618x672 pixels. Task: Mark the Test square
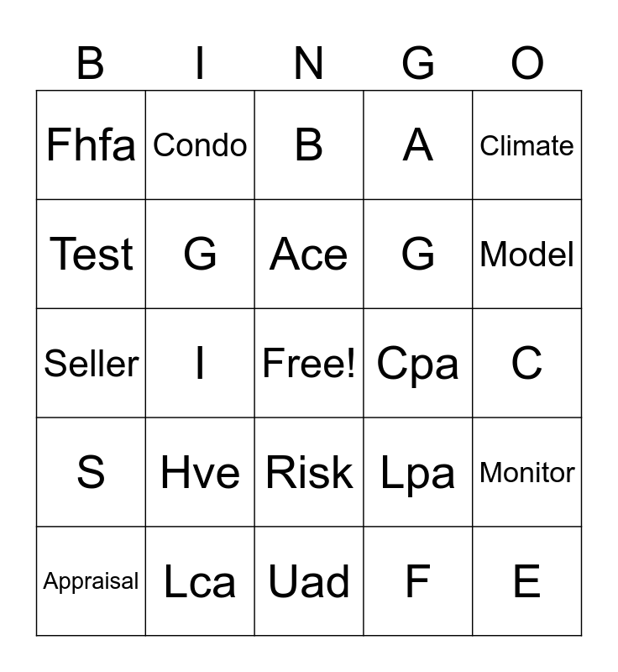pyautogui.click(x=91, y=254)
